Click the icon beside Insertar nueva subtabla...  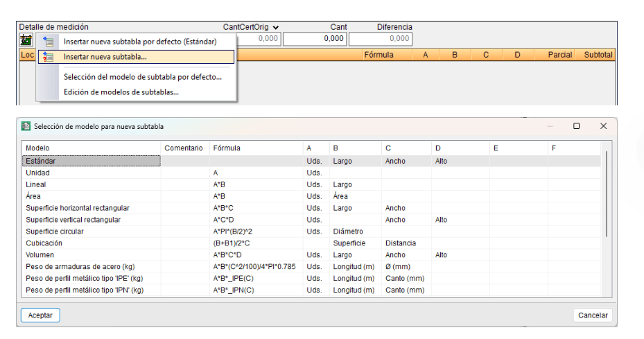coord(48,57)
